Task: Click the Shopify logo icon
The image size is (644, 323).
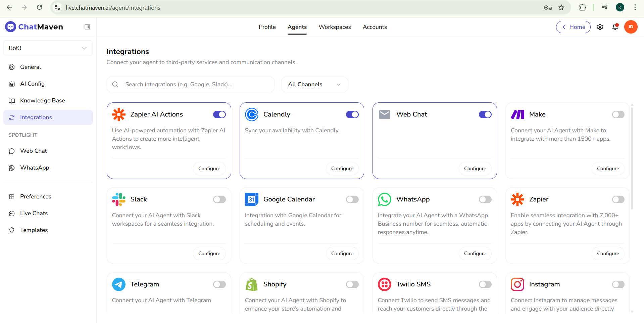Action: (251, 284)
